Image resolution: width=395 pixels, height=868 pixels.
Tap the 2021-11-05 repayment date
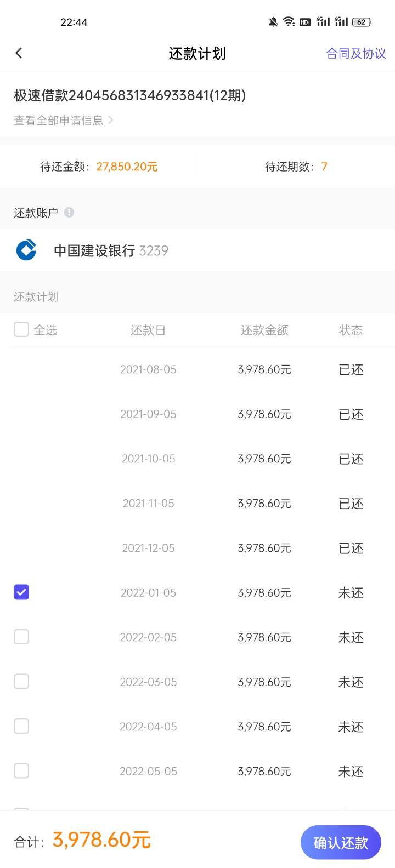tap(148, 503)
